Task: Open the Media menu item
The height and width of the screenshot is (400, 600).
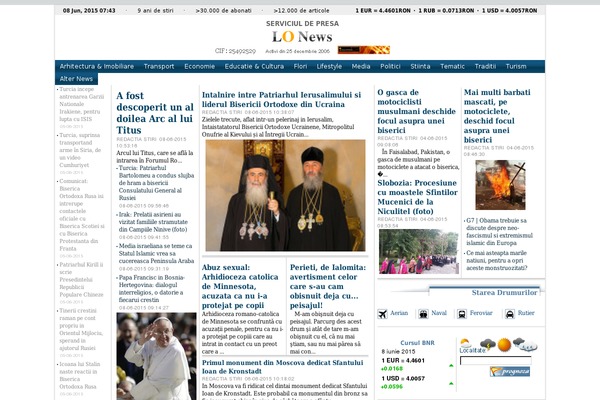Action: coord(361,66)
